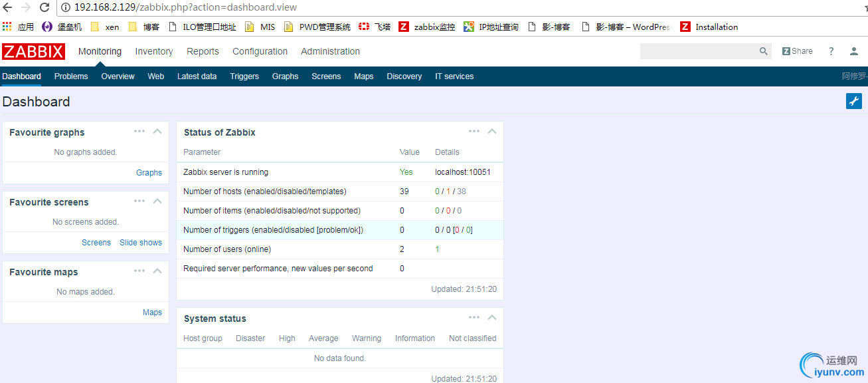Click the browser back arrow
The width and height of the screenshot is (868, 383).
8,7
